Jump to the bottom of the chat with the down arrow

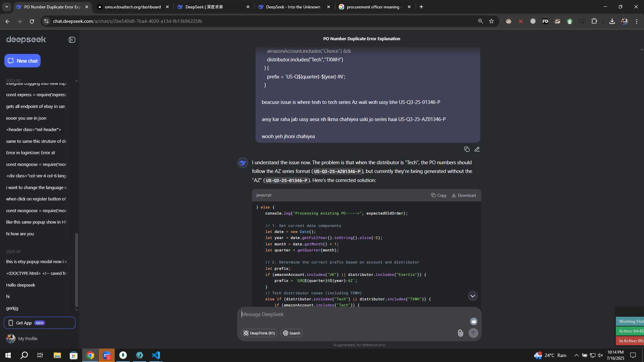point(473,296)
